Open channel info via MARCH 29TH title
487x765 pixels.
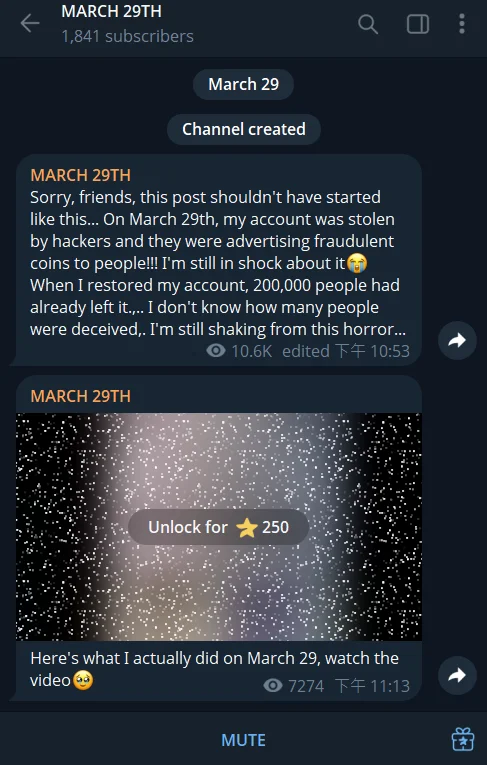111,12
